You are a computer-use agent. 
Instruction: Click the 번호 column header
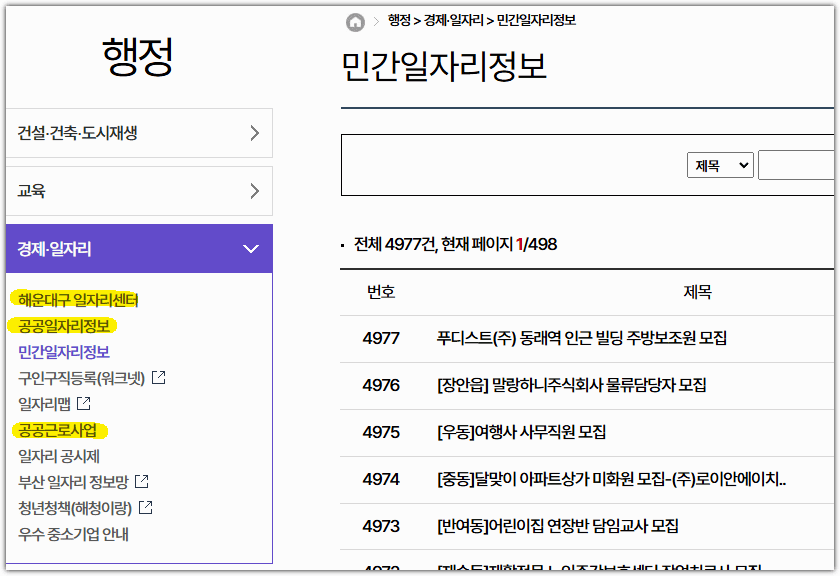[x=381, y=291]
